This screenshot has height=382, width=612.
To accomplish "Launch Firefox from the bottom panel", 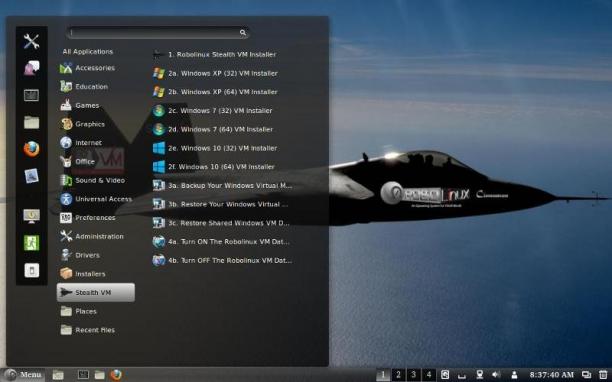I will [116, 375].
